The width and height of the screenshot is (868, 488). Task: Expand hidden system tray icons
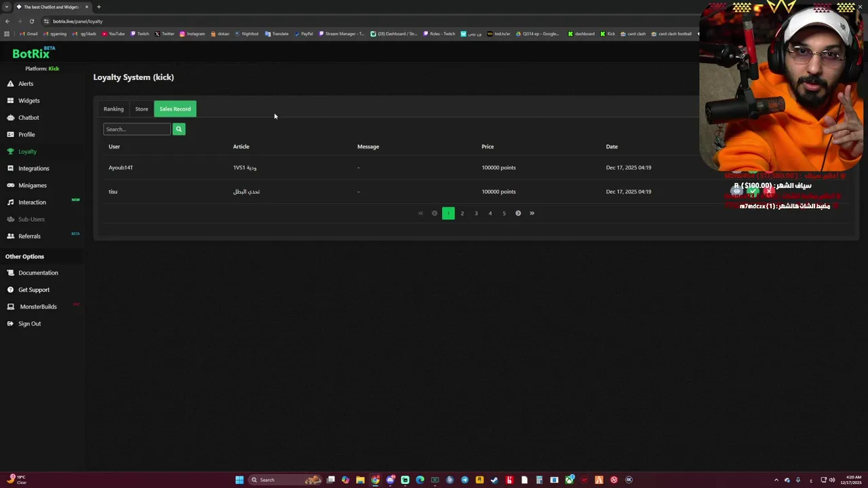coord(776,480)
